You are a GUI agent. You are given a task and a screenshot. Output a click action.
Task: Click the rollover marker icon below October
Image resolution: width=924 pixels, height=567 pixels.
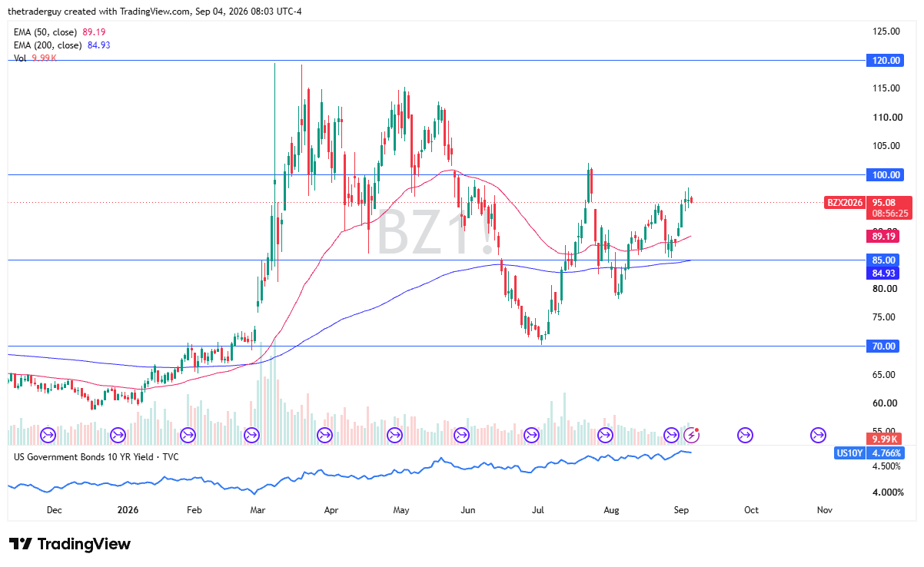click(745, 436)
